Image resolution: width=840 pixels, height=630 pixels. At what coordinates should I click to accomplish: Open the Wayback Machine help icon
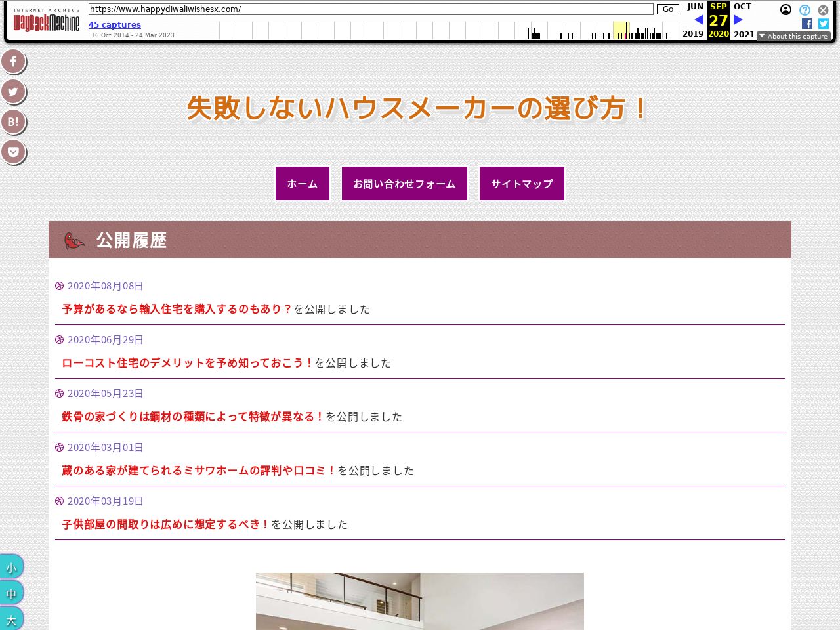pos(805,10)
